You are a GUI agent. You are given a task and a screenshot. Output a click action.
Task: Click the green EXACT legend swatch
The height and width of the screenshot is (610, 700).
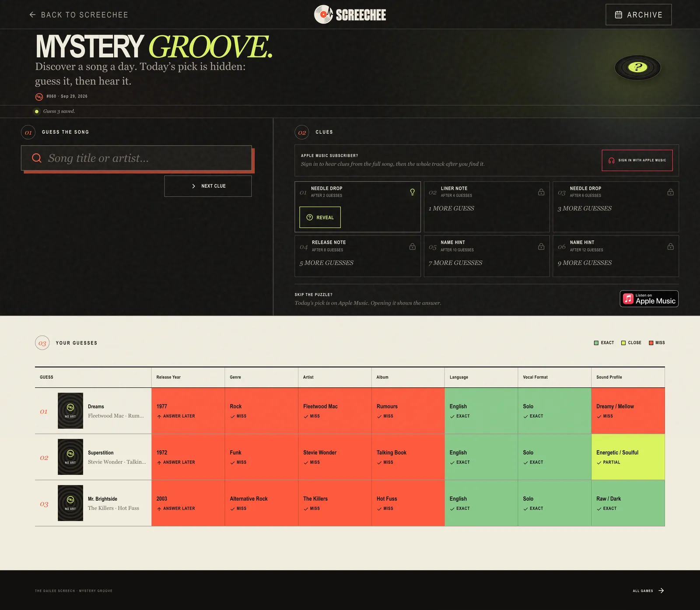[x=596, y=343]
